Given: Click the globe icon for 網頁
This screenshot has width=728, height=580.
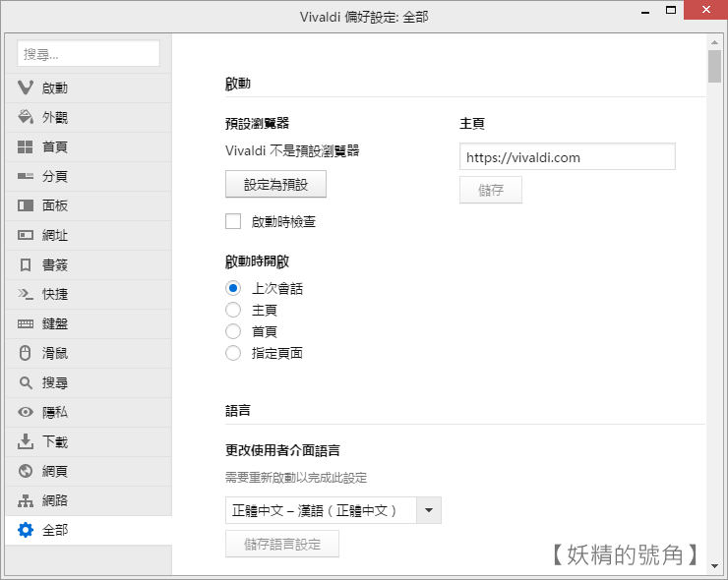Looking at the screenshot, I should 26,471.
